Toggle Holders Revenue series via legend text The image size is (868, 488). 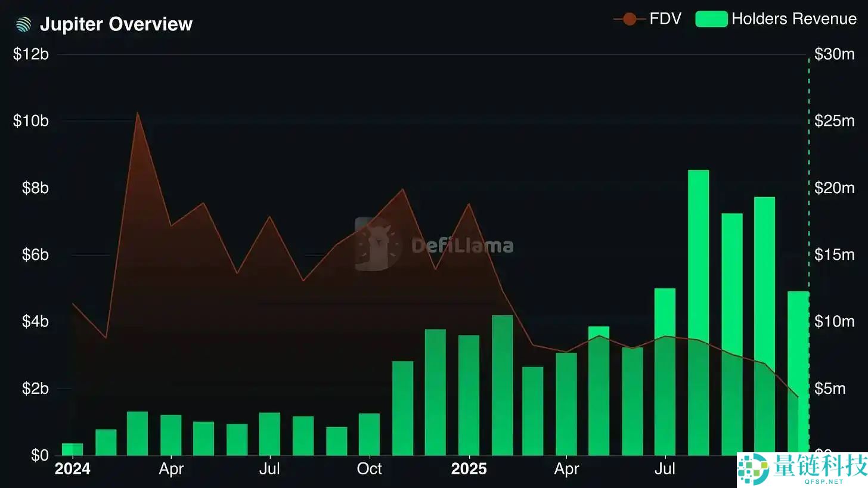(793, 19)
